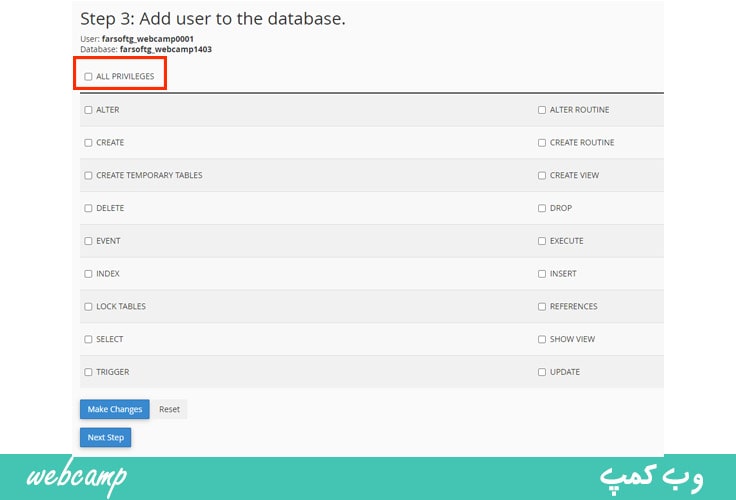Enable the CREATE VIEW checkbox

[542, 176]
